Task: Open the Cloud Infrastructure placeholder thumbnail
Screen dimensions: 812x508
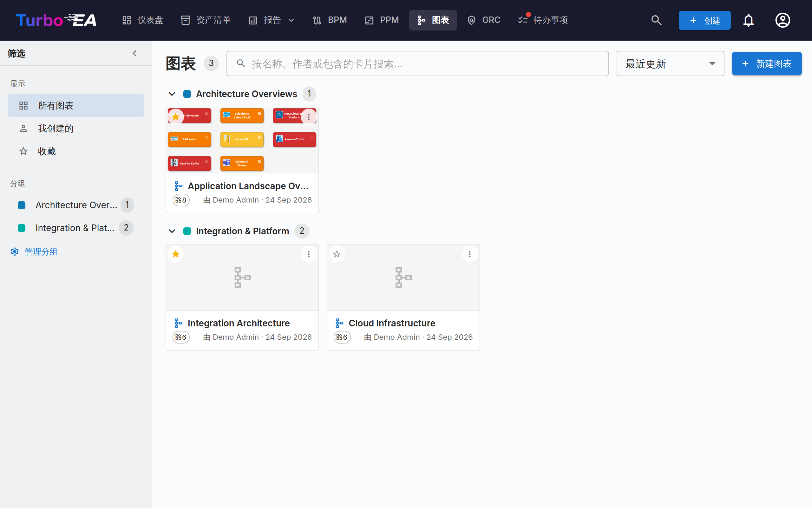Action: click(x=403, y=277)
